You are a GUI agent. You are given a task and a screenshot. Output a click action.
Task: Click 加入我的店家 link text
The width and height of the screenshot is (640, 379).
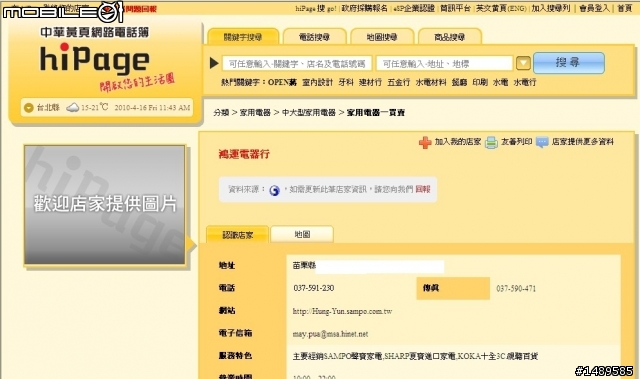458,142
